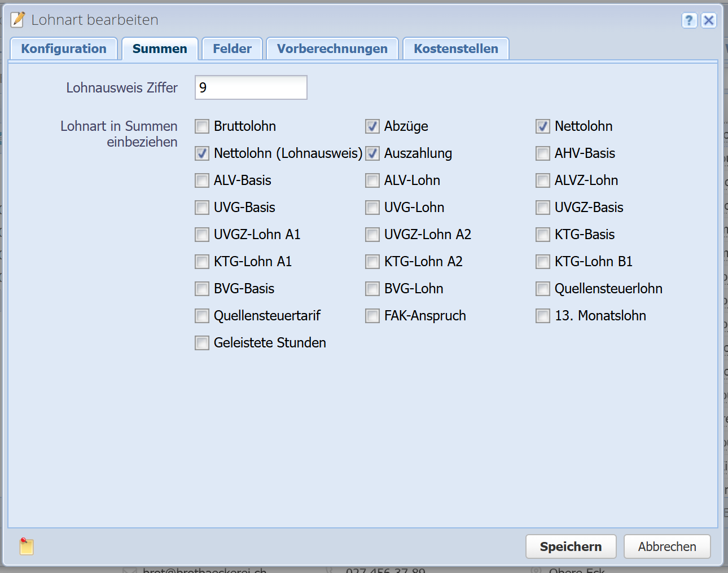Disable the Nettolohn checkbox

point(543,126)
